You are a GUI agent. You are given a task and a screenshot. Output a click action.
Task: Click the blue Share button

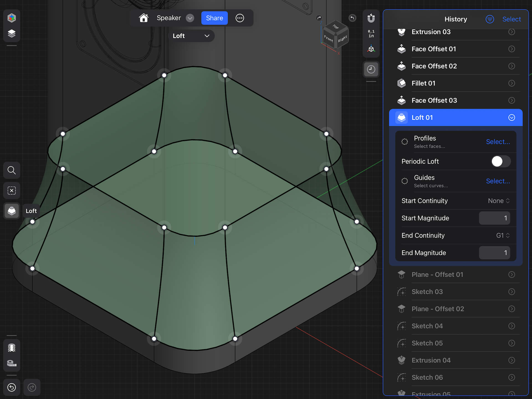point(214,18)
